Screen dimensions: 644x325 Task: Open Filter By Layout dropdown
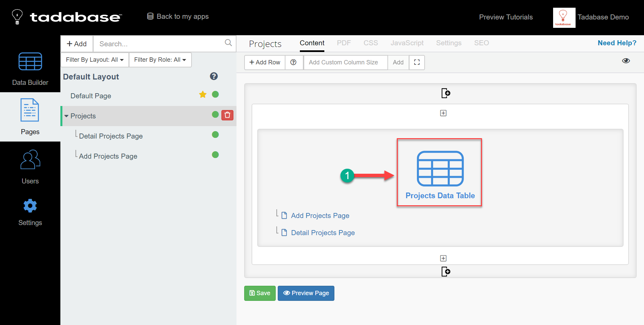pyautogui.click(x=95, y=60)
